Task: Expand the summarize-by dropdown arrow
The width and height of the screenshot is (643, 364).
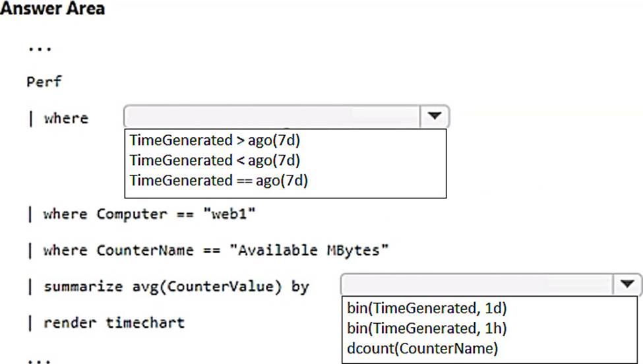Action: 625,285
